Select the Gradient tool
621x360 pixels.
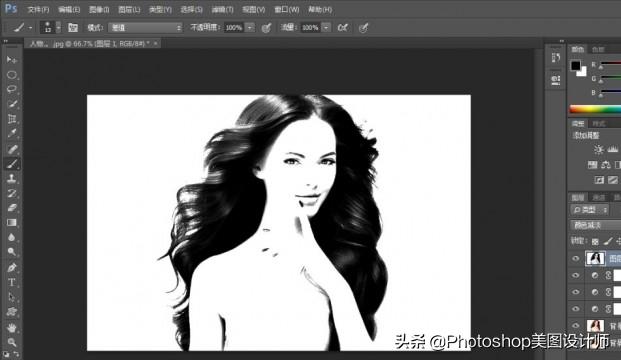click(x=11, y=222)
